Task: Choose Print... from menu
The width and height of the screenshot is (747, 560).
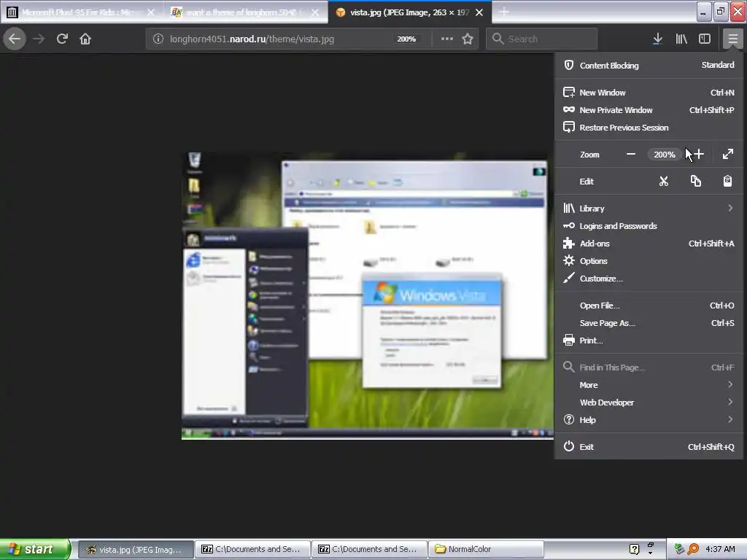Action: [x=649, y=341]
